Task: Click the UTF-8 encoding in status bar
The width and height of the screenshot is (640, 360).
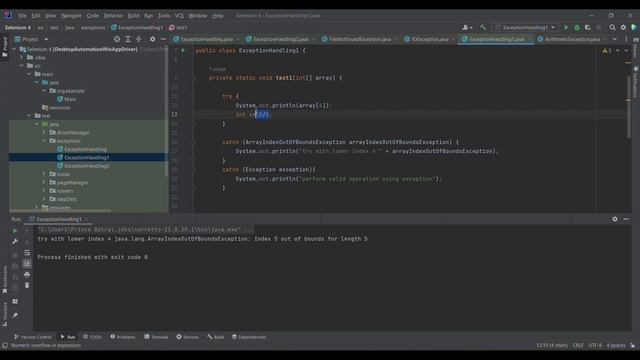Action: [595, 345]
